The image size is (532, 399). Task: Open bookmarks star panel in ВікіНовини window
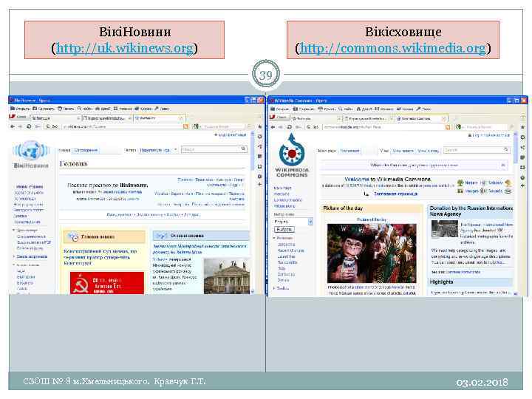[x=260, y=126]
